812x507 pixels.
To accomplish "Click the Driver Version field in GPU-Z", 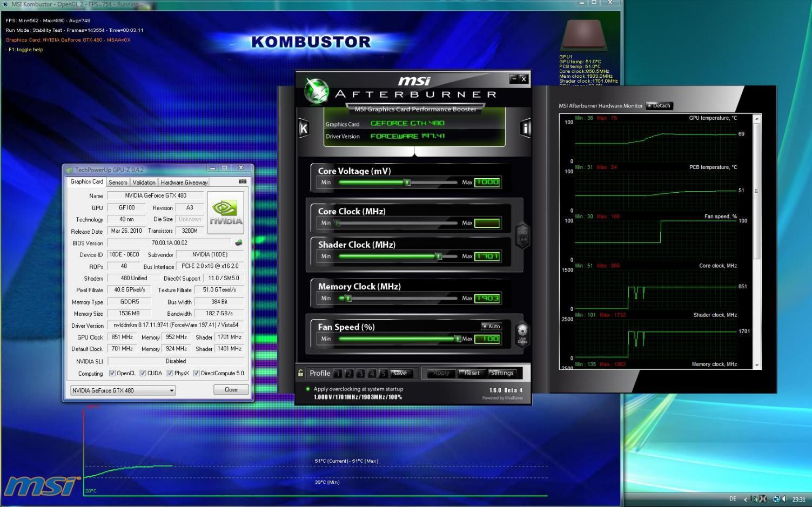I will coord(176,325).
